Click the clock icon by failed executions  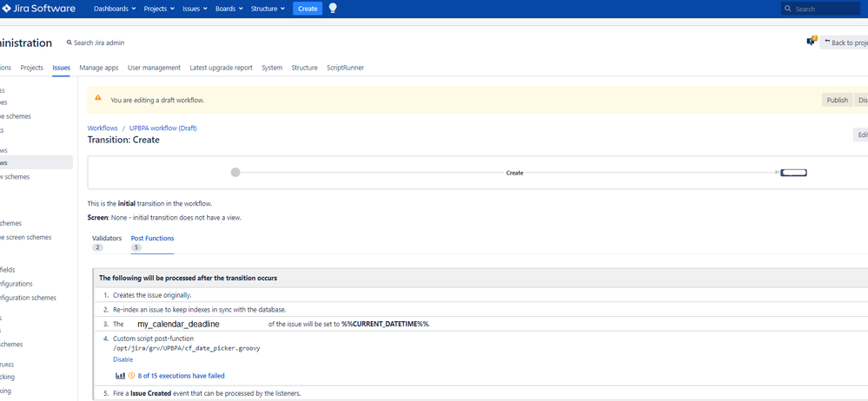point(132,376)
